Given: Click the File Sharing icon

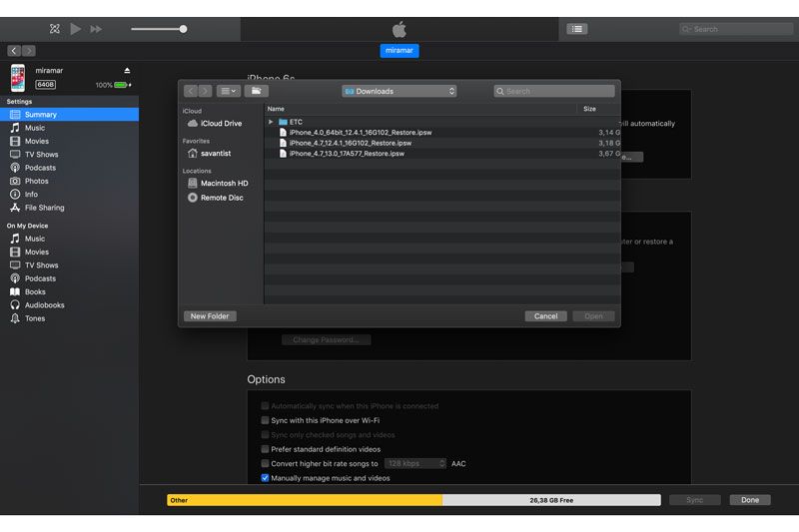Looking at the screenshot, I should tap(15, 208).
